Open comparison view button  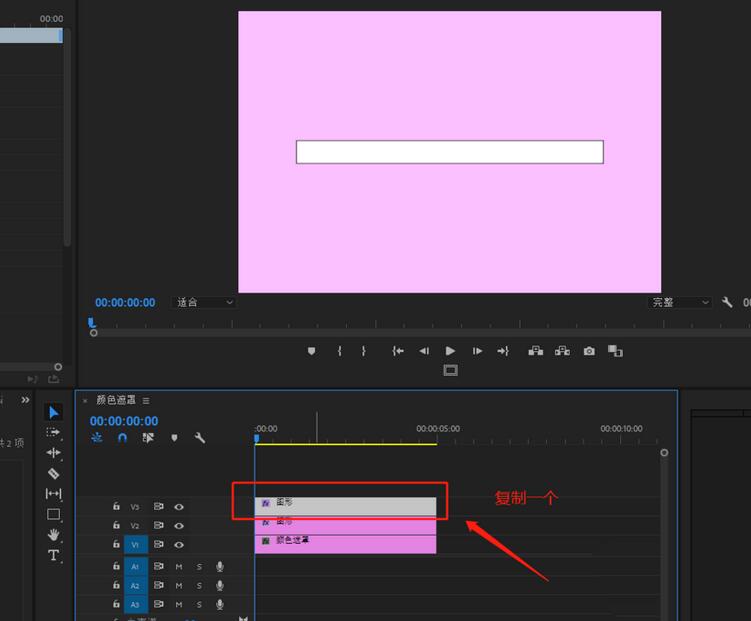tap(615, 351)
